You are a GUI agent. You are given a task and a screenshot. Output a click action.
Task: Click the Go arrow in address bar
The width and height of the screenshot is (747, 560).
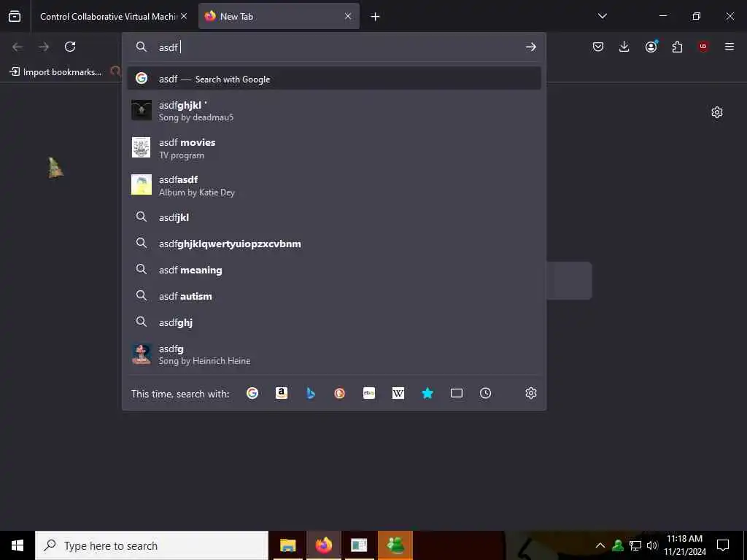tap(531, 47)
